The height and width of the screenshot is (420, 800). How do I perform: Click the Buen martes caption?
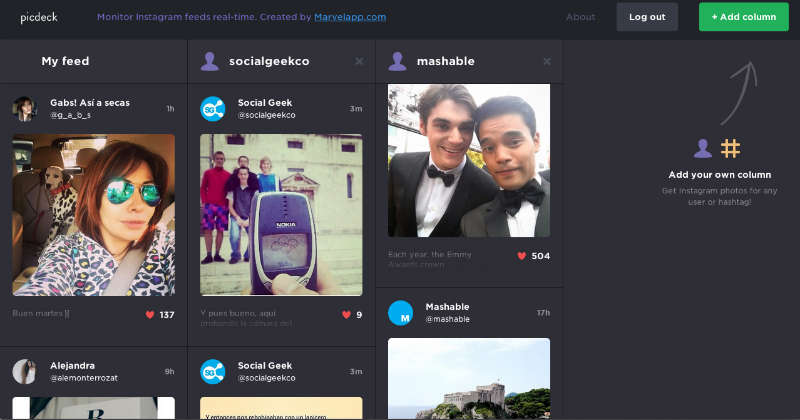41,313
